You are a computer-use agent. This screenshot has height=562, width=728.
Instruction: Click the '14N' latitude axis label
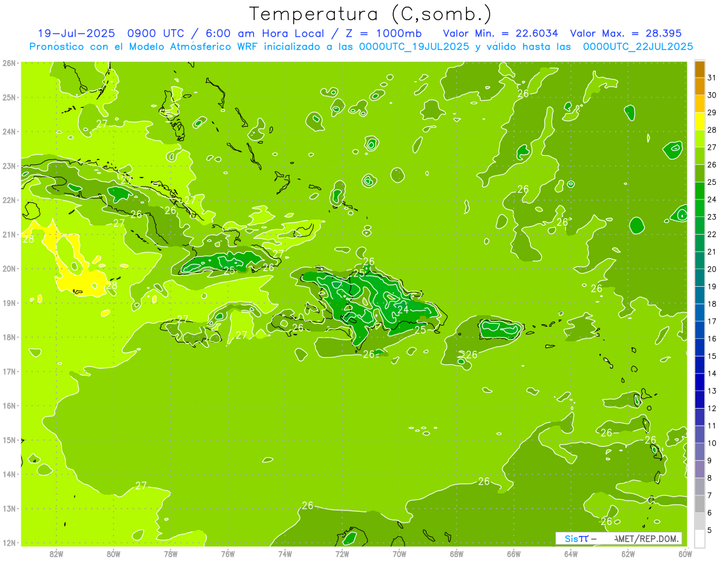pyautogui.click(x=8, y=474)
